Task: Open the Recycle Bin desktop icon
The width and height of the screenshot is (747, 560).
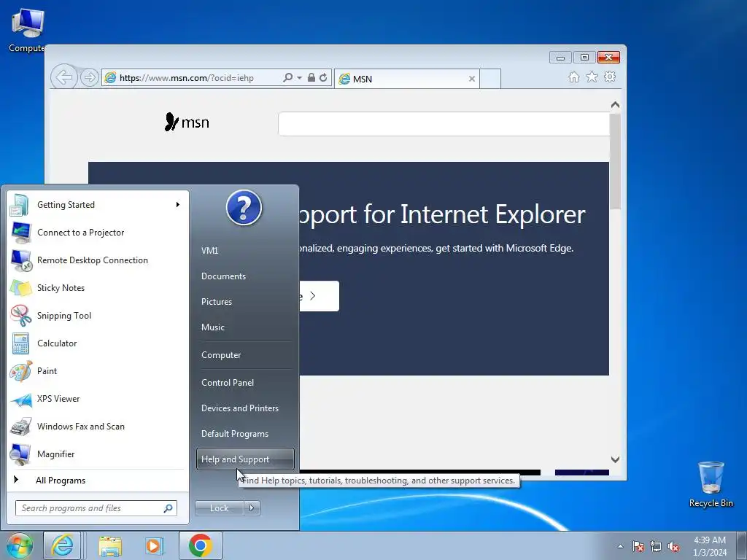Action: click(711, 485)
